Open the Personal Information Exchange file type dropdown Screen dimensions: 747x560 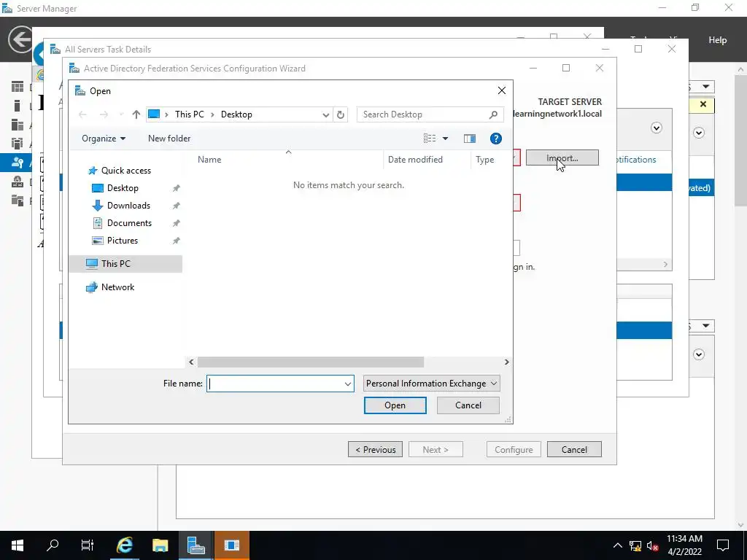click(x=431, y=384)
